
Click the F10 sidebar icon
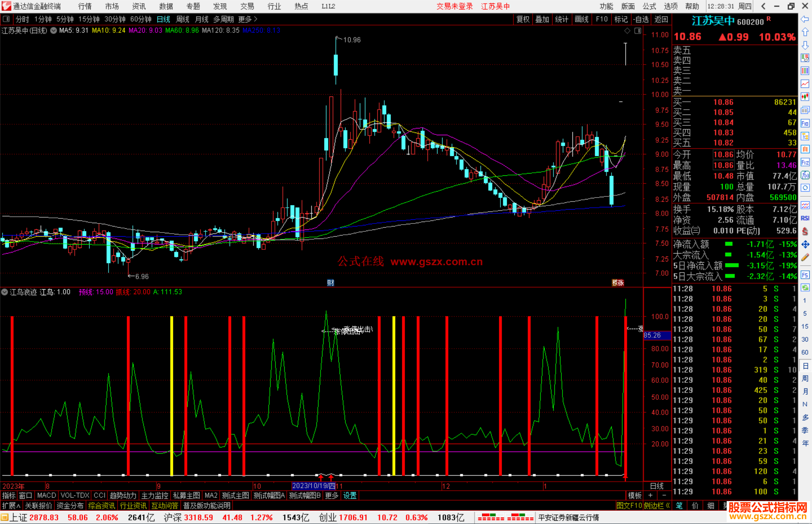click(805, 123)
